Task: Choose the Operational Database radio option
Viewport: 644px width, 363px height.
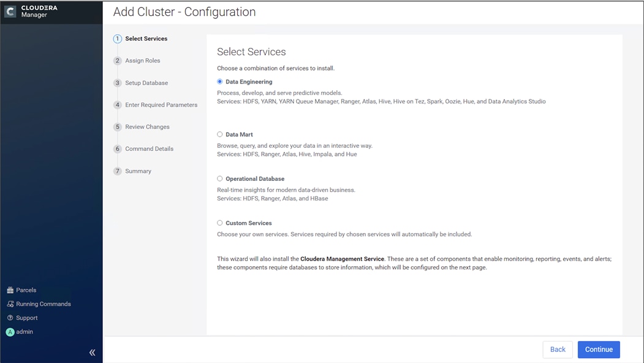Action: point(220,179)
